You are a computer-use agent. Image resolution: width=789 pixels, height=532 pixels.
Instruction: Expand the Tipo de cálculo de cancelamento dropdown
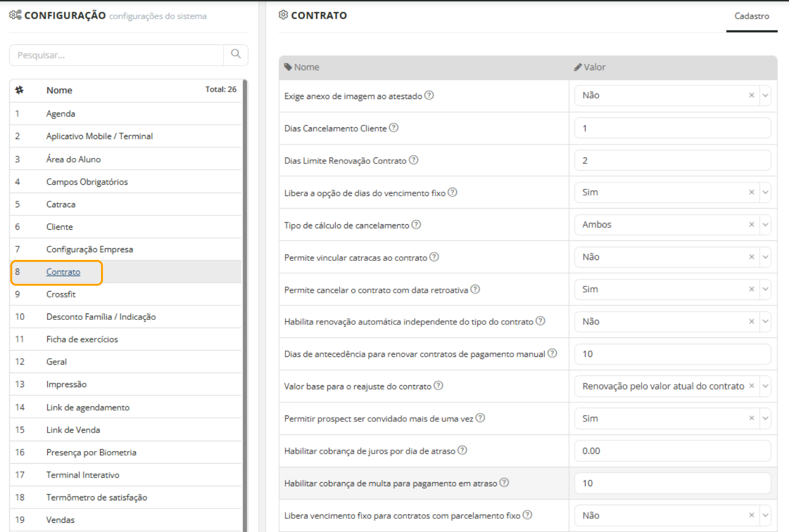(x=765, y=225)
